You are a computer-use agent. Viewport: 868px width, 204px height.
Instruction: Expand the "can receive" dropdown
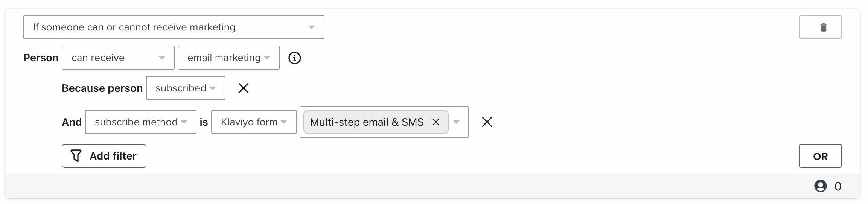point(118,58)
